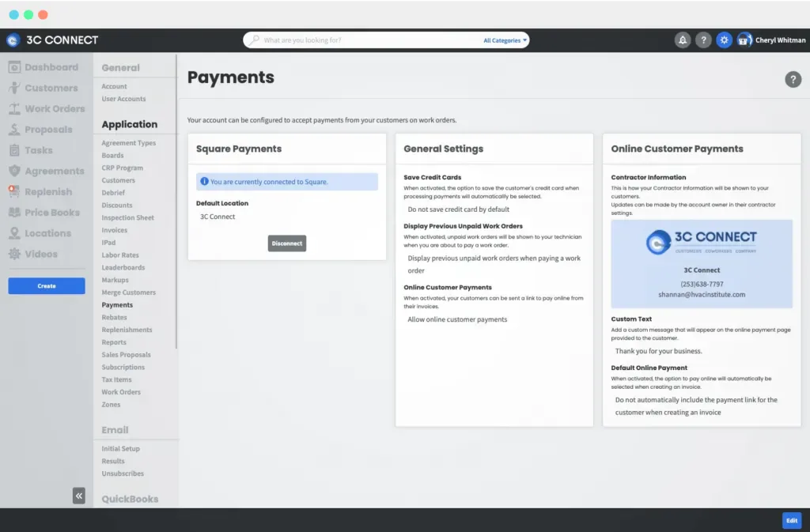
Task: Click 'Do not save credit card by default'
Action: pyautogui.click(x=458, y=209)
